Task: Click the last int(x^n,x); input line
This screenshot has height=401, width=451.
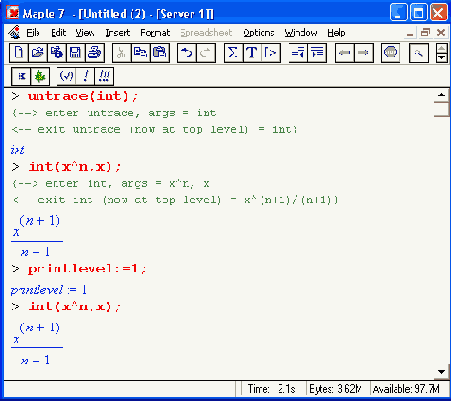Action: click(x=74, y=306)
